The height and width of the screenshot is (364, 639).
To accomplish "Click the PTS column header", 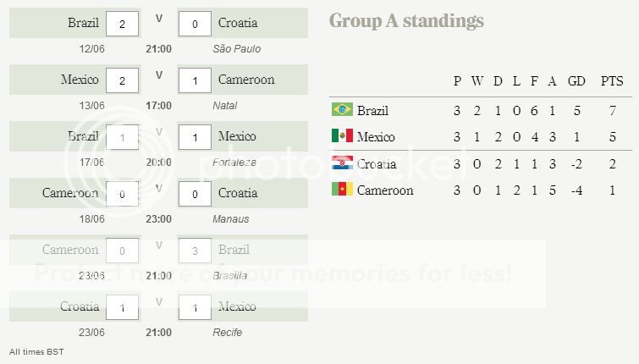I will 611,81.
